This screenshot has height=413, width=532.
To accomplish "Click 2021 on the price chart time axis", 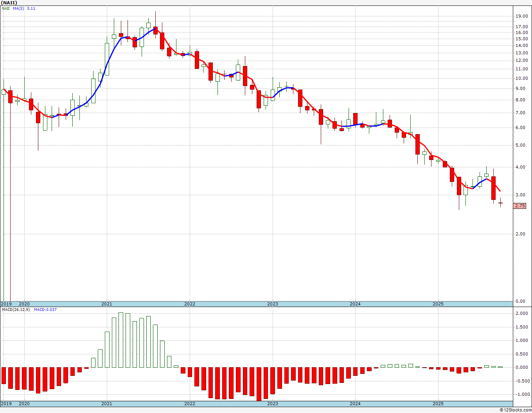I will (x=107, y=304).
